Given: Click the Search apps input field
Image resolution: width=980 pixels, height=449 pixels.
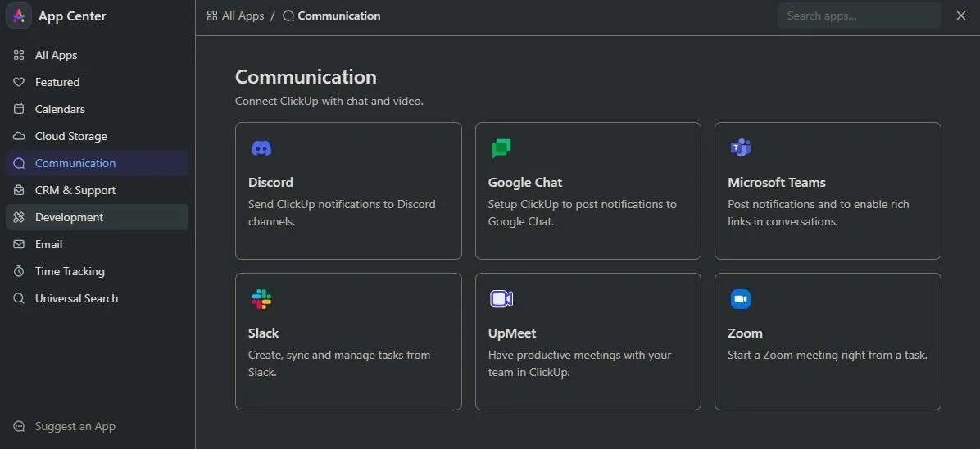Looking at the screenshot, I should 860,16.
